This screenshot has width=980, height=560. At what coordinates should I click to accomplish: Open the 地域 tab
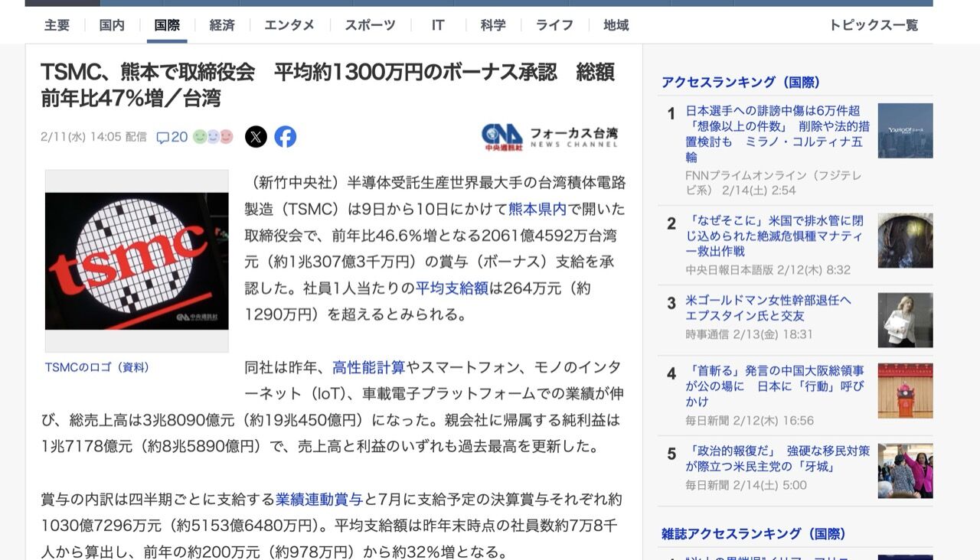click(616, 25)
